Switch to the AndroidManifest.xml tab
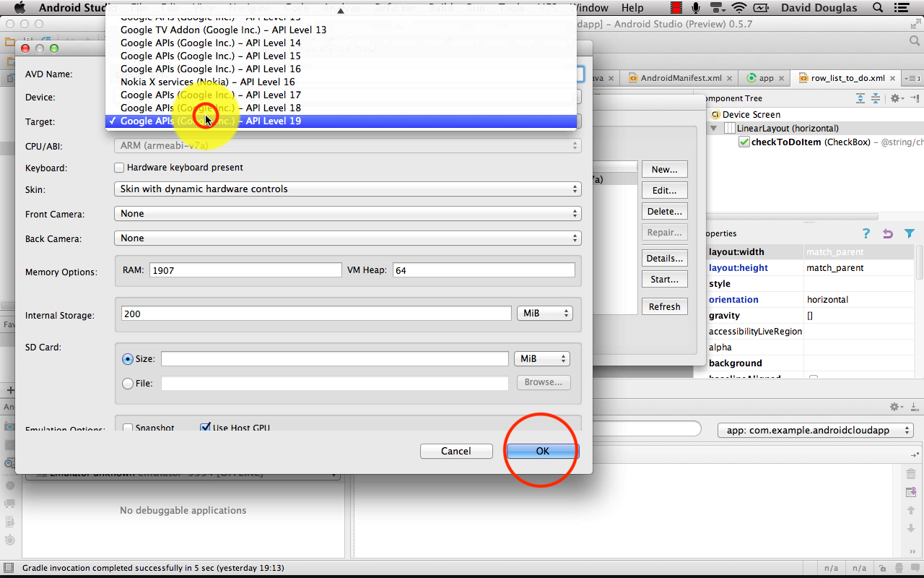 (x=681, y=78)
